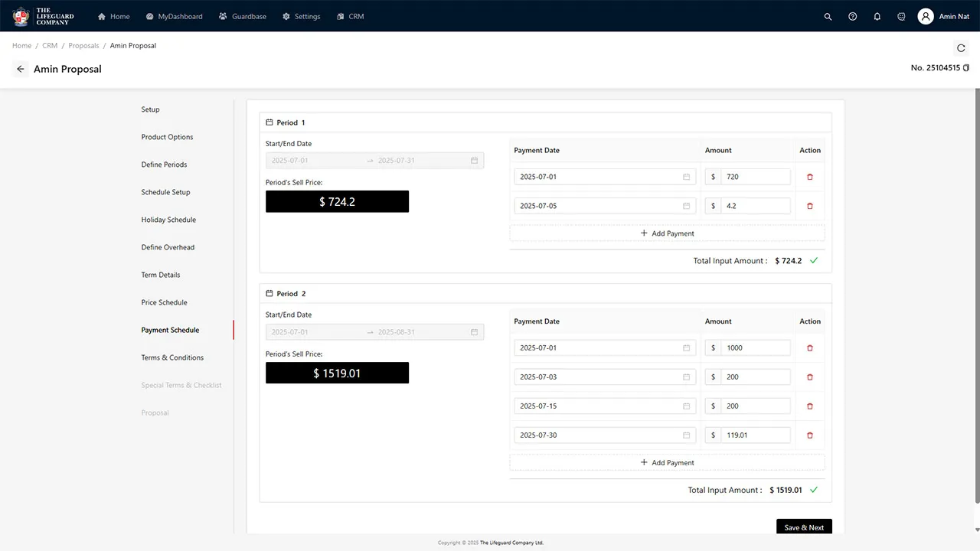Open the CRM menu in navbar
The width and height of the screenshot is (980, 551).
point(350,16)
